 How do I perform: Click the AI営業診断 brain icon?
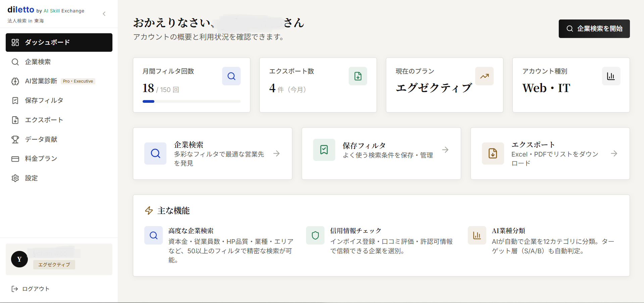click(15, 81)
